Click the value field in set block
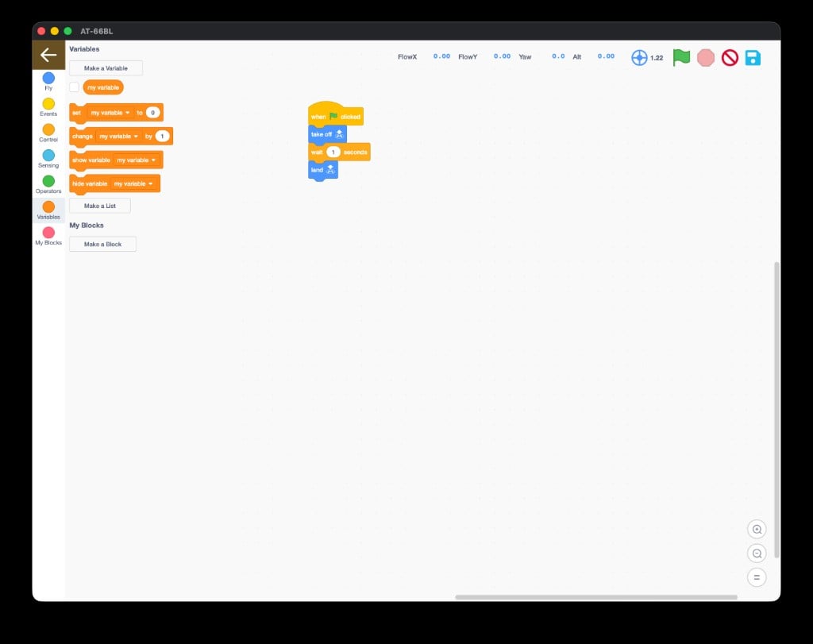The height and width of the screenshot is (644, 813). tap(152, 113)
